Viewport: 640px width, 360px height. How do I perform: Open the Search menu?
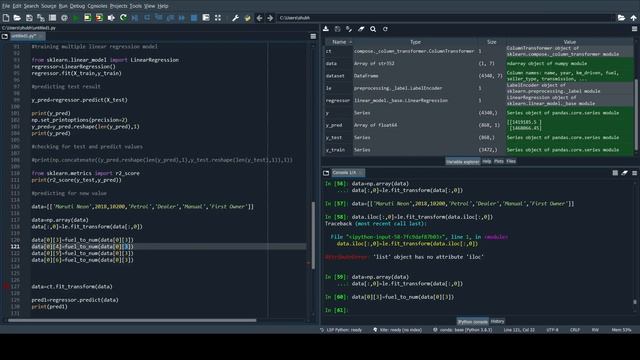click(x=31, y=6)
